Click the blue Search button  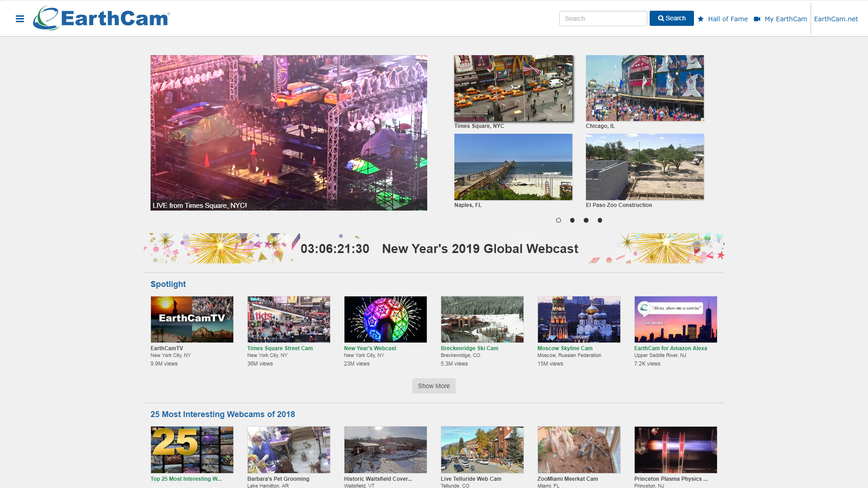(x=671, y=19)
